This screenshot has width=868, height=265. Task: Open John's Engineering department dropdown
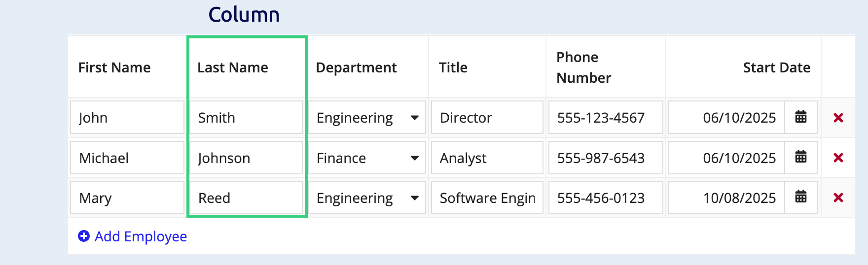pyautogui.click(x=366, y=117)
